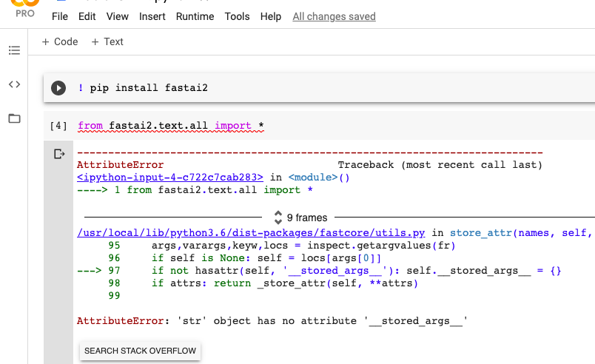Open the Runtime menu
The height and width of the screenshot is (364, 595).
[x=195, y=16]
